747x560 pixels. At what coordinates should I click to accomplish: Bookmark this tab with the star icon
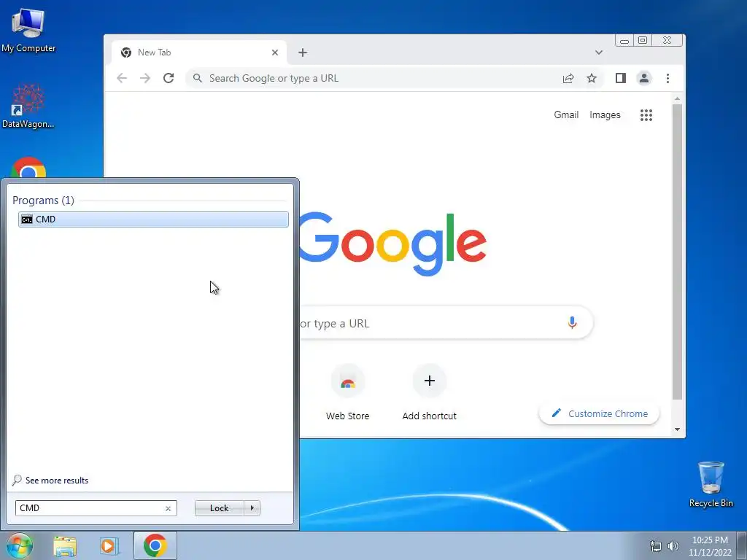click(591, 78)
